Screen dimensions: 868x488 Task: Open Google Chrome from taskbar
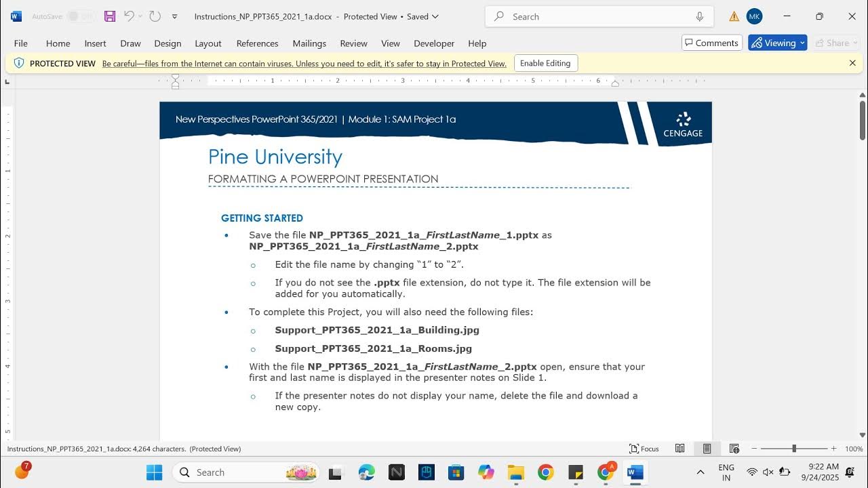pyautogui.click(x=545, y=472)
